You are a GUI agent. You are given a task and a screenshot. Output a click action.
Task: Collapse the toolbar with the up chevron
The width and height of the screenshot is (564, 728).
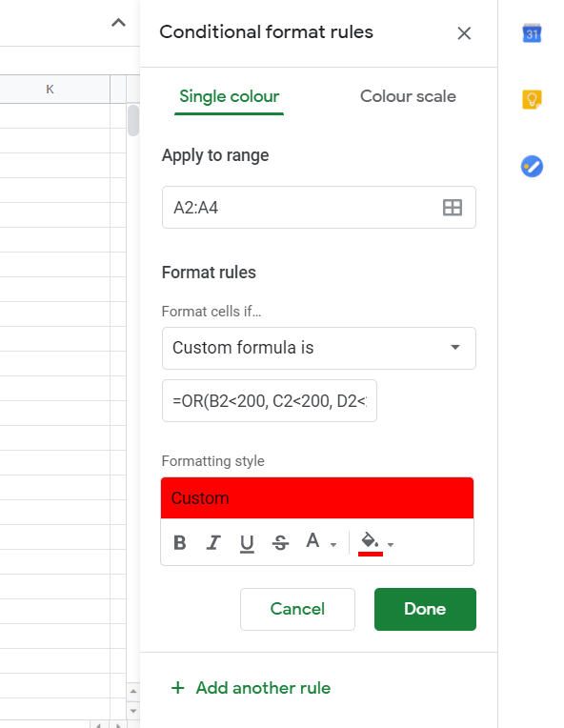tap(118, 22)
